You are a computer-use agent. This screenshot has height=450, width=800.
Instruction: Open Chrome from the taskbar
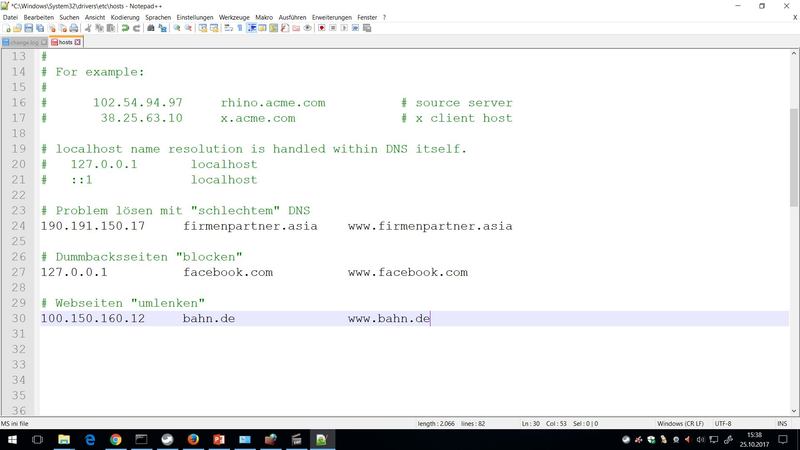pyautogui.click(x=116, y=439)
